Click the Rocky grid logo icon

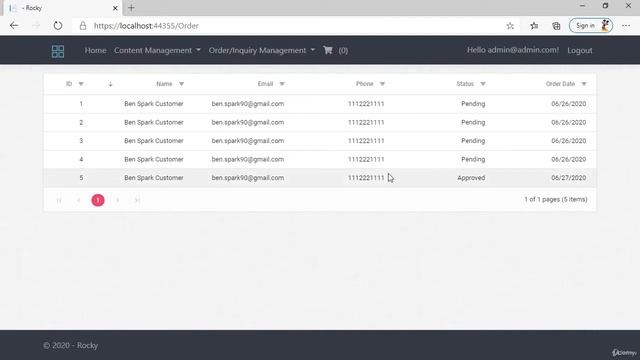[x=58, y=51]
